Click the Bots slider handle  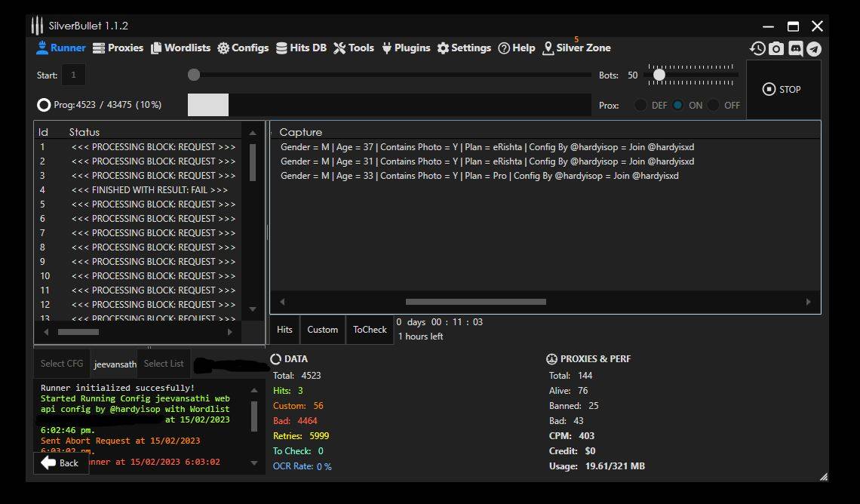(x=659, y=75)
